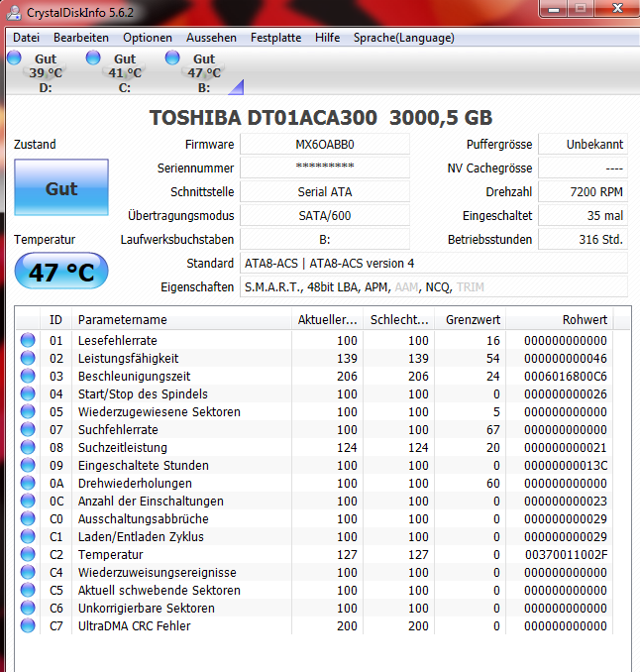Select the UltraDMA CRC Fehler parameter name

[x=134, y=625]
